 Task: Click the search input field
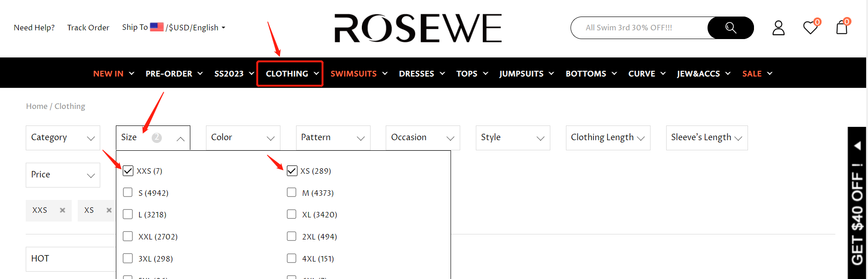639,28
